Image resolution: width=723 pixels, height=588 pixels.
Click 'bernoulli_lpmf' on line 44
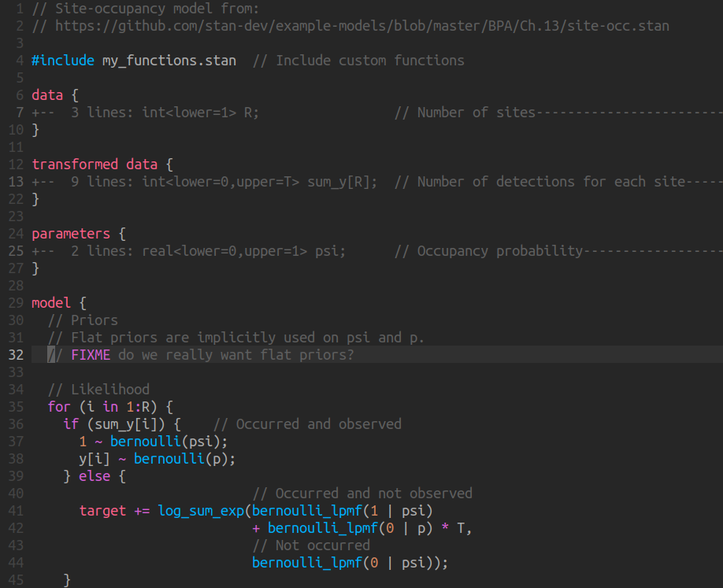click(307, 563)
